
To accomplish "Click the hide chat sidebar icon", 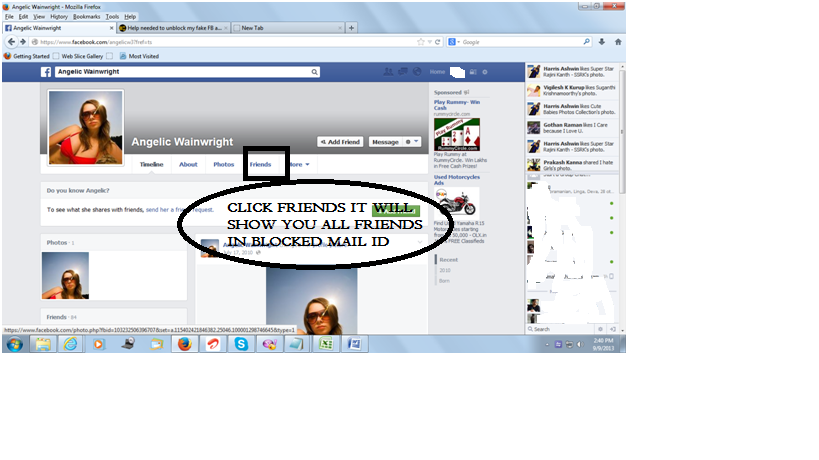I will [x=613, y=329].
